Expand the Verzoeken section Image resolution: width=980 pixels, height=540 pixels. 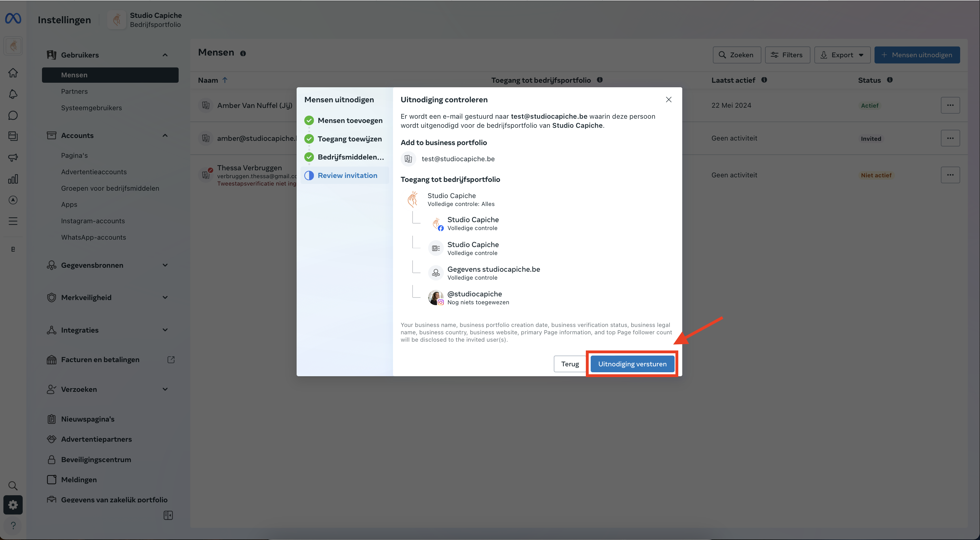click(x=165, y=389)
